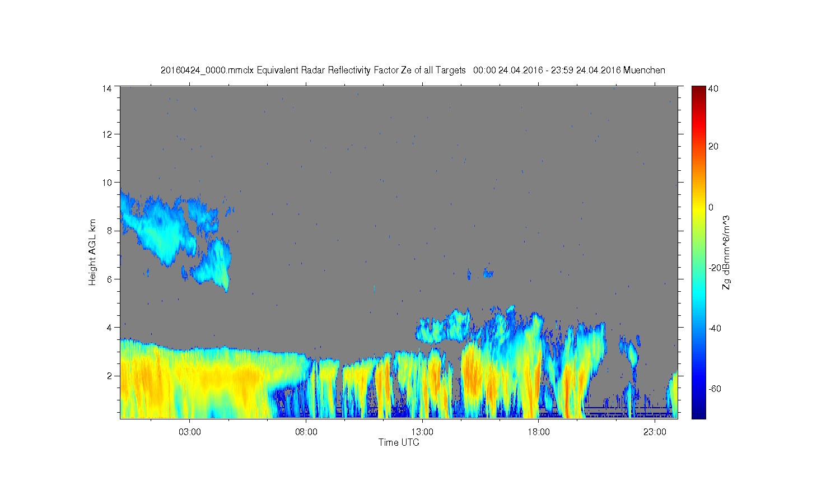
Task: Select the height axis tick label 10
Action: 107,182
